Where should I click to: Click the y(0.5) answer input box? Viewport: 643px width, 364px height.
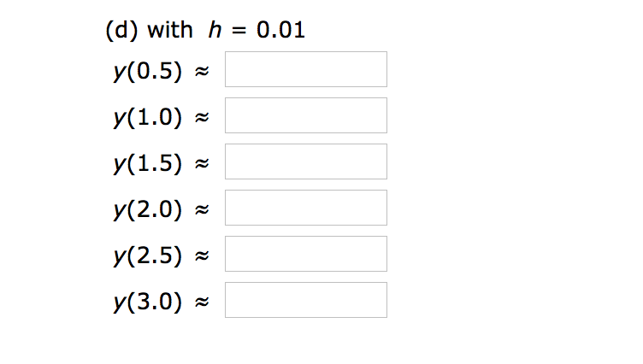pyautogui.click(x=306, y=69)
